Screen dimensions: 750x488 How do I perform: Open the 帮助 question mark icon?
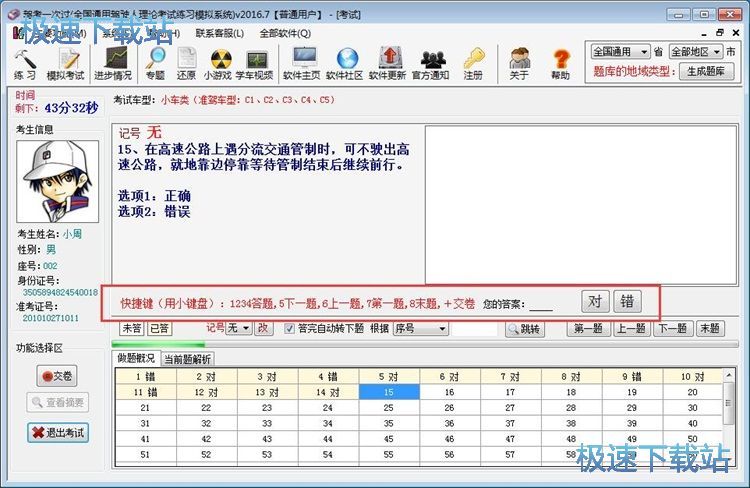tap(560, 63)
